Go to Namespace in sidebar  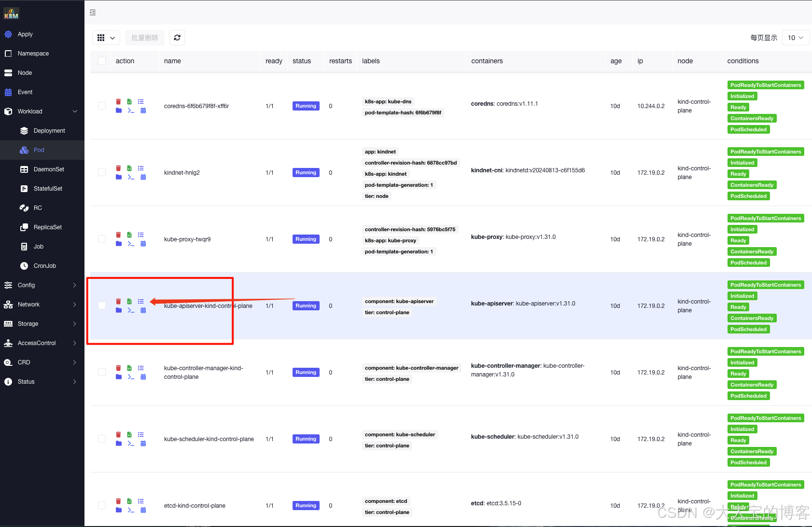tap(42, 54)
